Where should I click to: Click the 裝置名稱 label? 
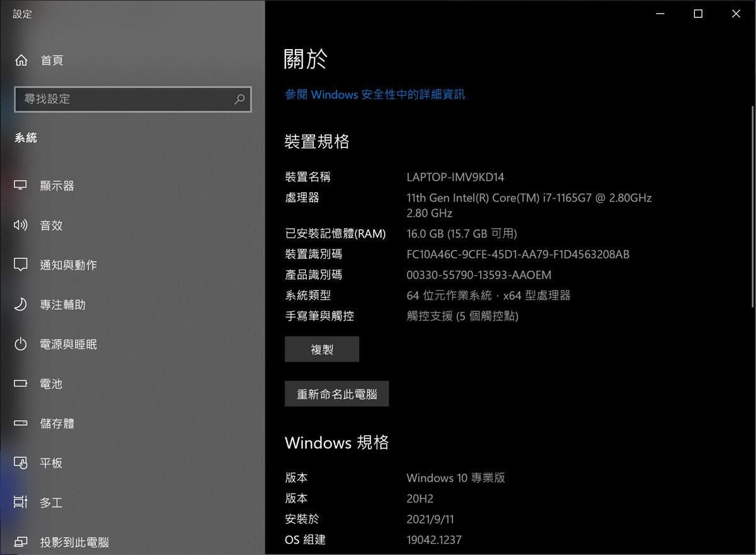(x=307, y=178)
